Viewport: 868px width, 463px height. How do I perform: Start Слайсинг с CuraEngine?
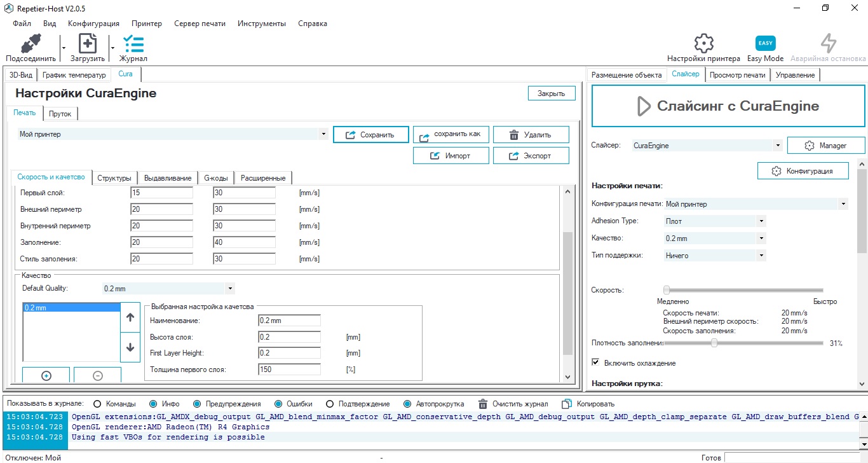pyautogui.click(x=728, y=106)
